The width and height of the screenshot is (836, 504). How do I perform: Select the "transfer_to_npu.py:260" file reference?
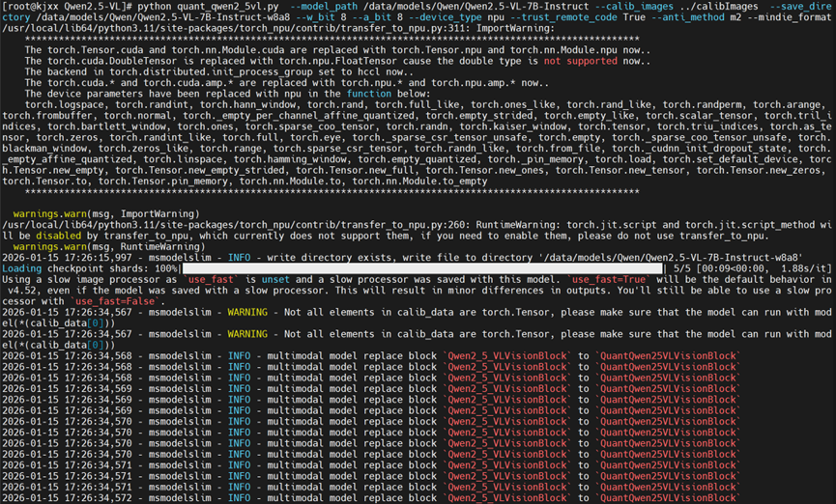click(403, 225)
